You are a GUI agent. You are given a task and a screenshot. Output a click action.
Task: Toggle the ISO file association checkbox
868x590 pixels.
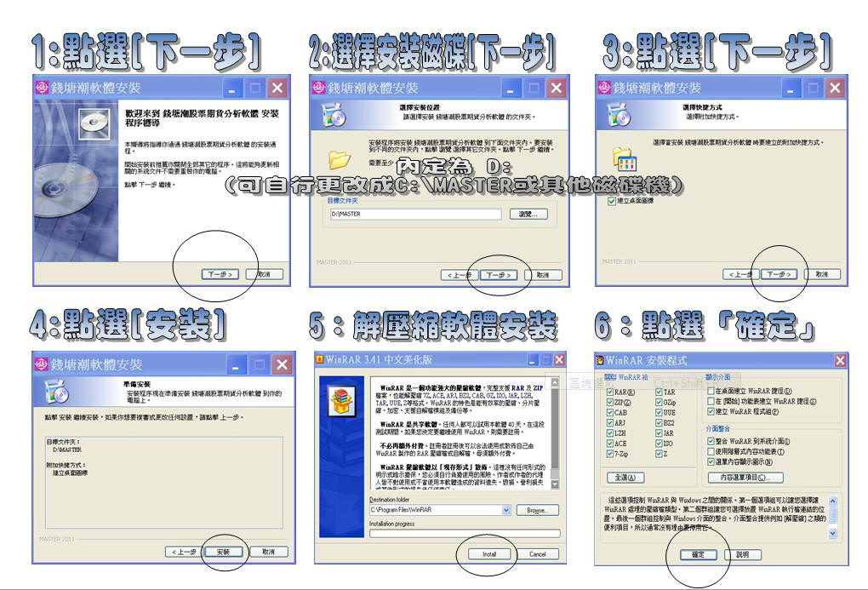pos(658,443)
